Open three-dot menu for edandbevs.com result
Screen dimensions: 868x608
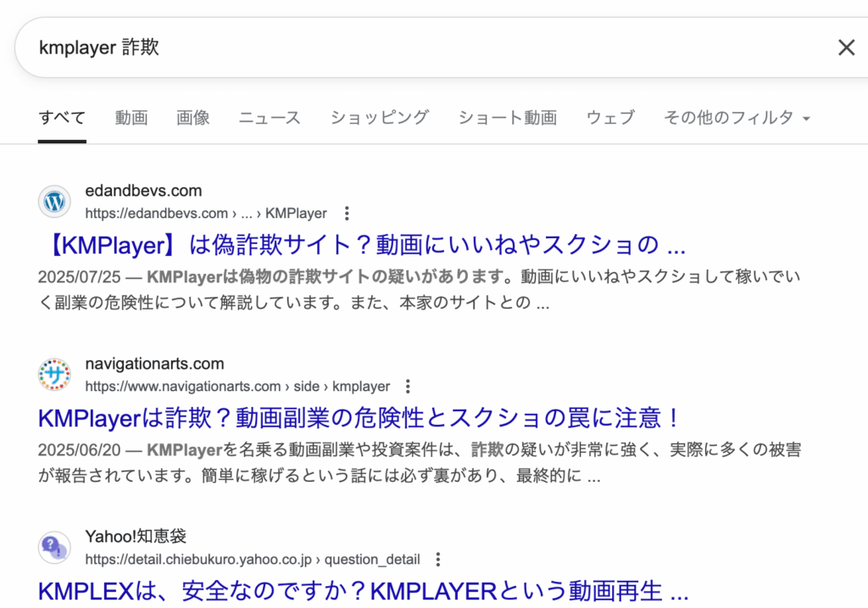coord(347,213)
